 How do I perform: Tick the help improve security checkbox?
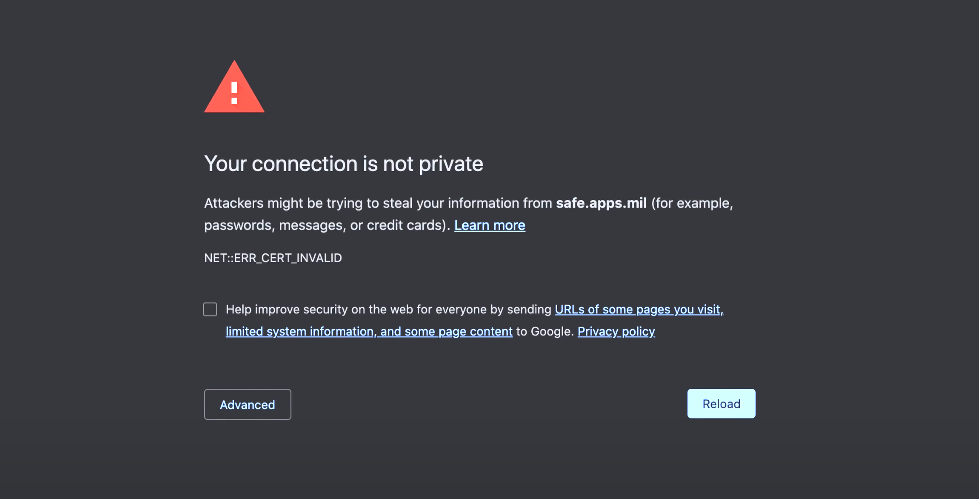pos(210,309)
